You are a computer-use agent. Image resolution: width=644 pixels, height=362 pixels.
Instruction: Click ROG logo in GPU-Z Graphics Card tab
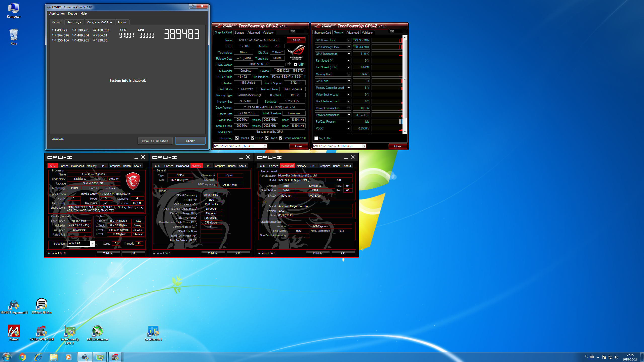[296, 52]
